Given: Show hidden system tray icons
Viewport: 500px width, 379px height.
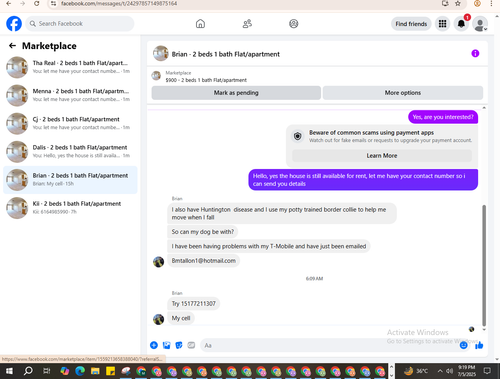Looking at the screenshot, I should point(440,371).
